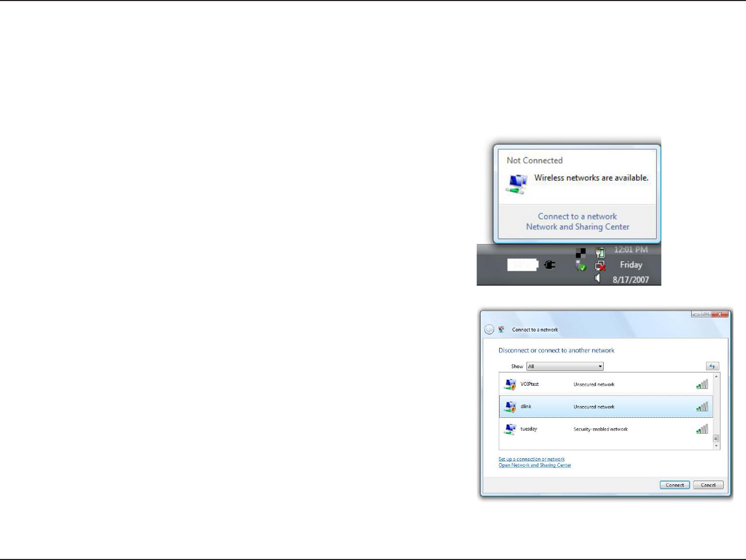Click the back arrow in Connect dialog
The width and height of the screenshot is (746, 560).
tap(489, 330)
